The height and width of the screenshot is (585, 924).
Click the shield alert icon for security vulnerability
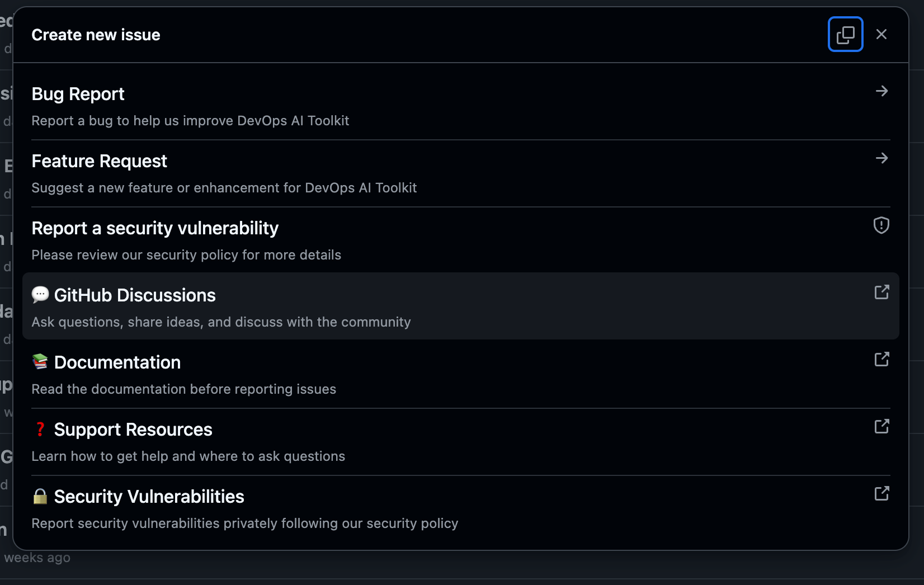[x=881, y=225]
